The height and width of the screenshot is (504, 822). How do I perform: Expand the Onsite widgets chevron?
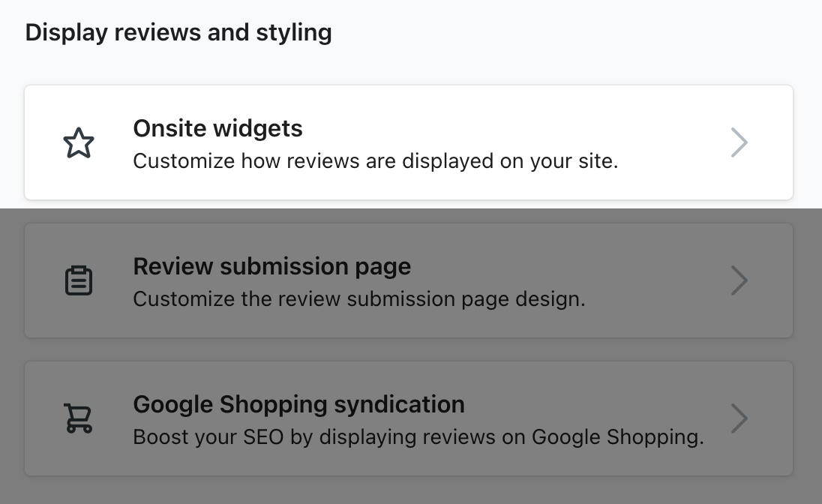pyautogui.click(x=739, y=142)
